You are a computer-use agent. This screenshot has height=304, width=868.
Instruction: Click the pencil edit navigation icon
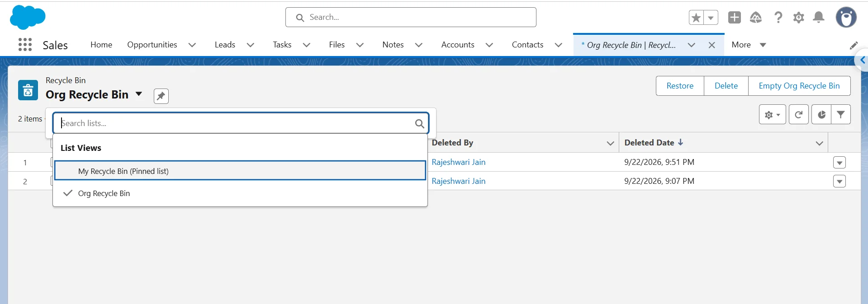(x=854, y=46)
